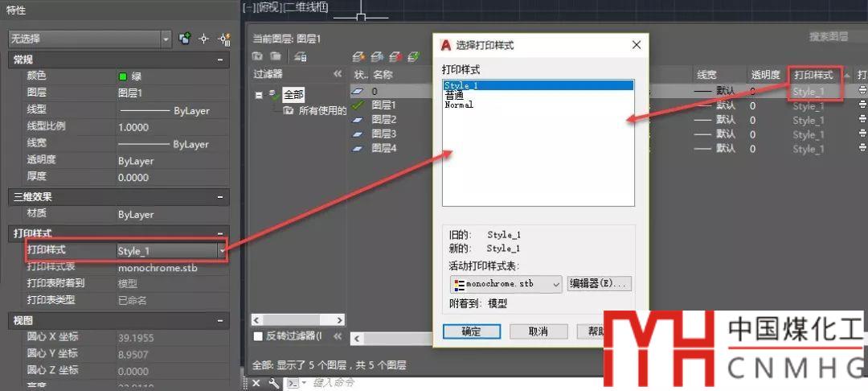Click Style_1 print style cell of 图层2
Viewport: 868px width, 391px height.
(809, 120)
